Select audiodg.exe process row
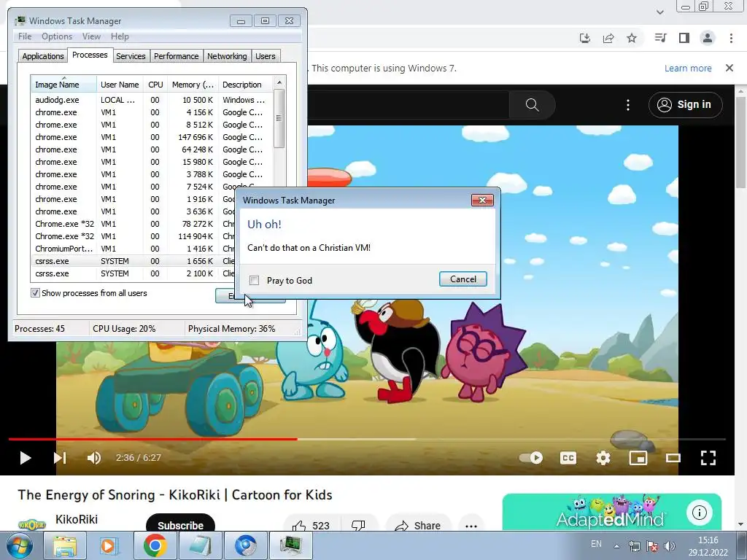747x560 pixels. point(150,100)
